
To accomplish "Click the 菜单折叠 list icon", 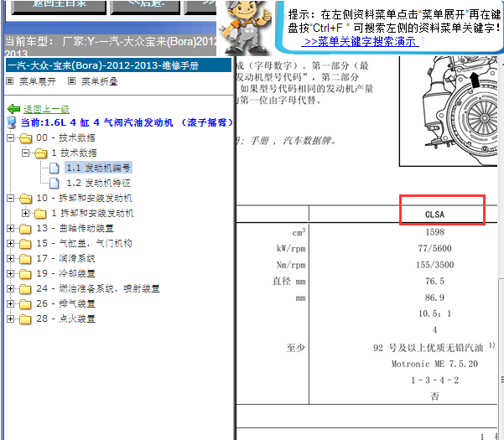I will (71, 81).
